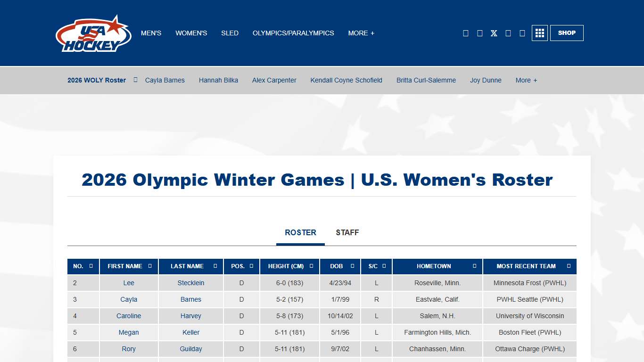The width and height of the screenshot is (644, 362).
Task: Click the X (Twitter) icon in header
Action: point(494,33)
